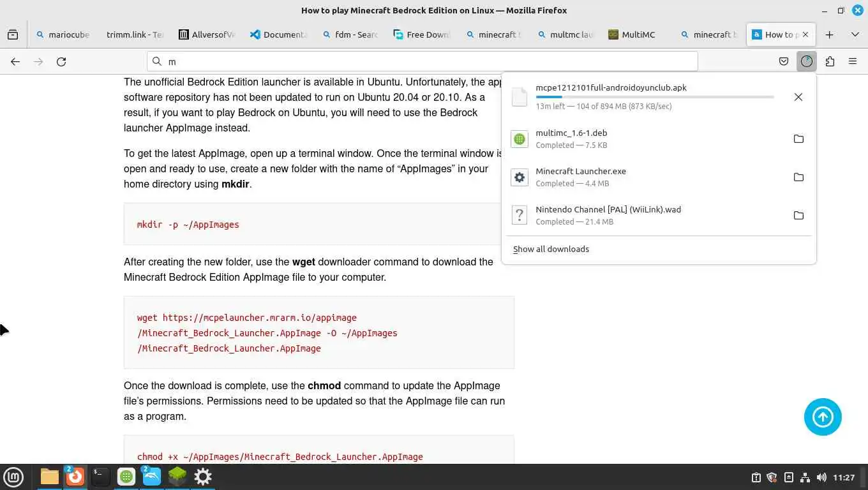Click the scroll-to-top circular button
Screen dimensions: 868x490
click(x=823, y=417)
